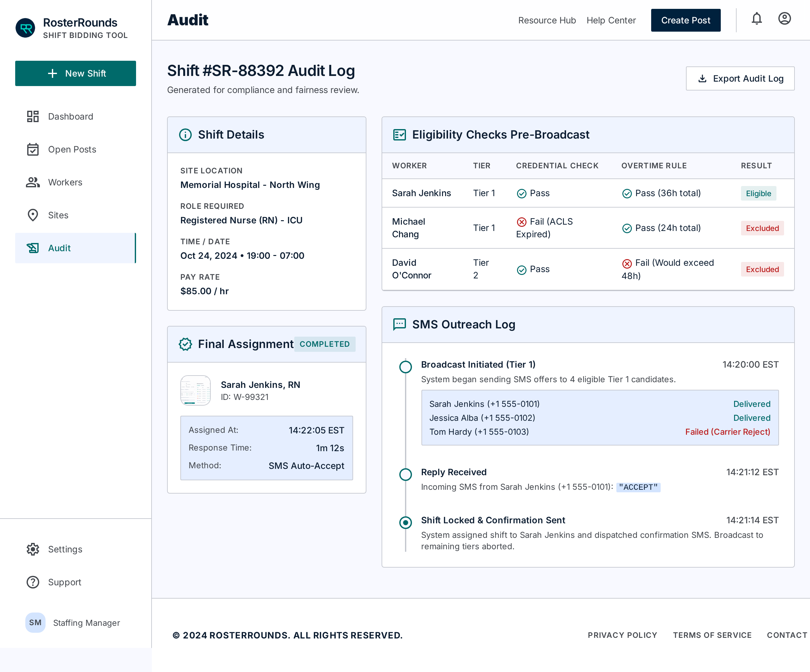810x672 pixels.
Task: Click the 1m 12s response time value
Action: 330,448
